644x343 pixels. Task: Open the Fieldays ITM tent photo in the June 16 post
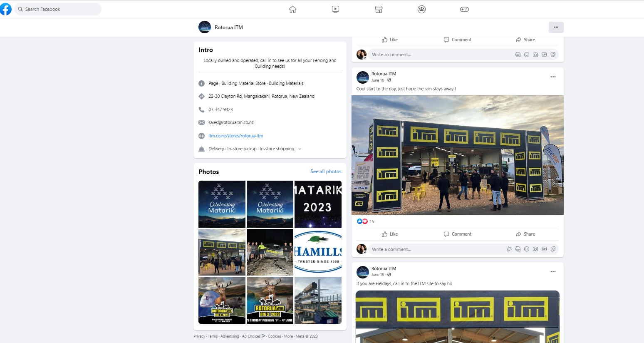pyautogui.click(x=458, y=155)
